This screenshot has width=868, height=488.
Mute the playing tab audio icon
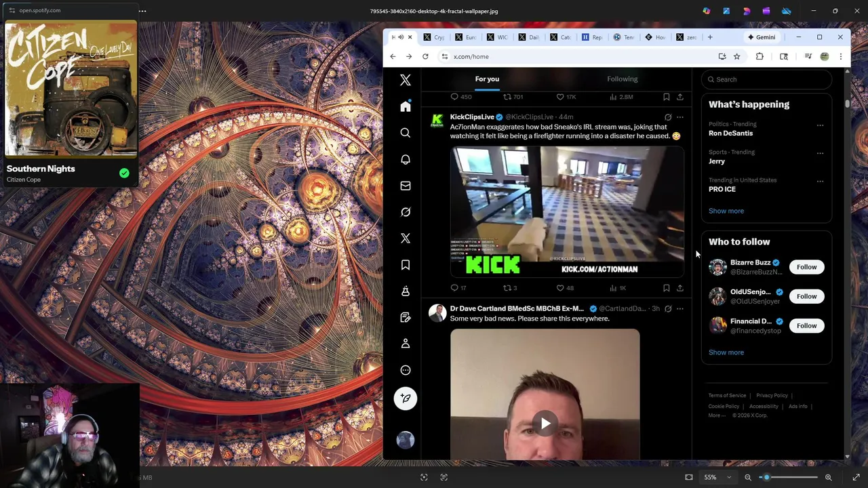point(401,37)
